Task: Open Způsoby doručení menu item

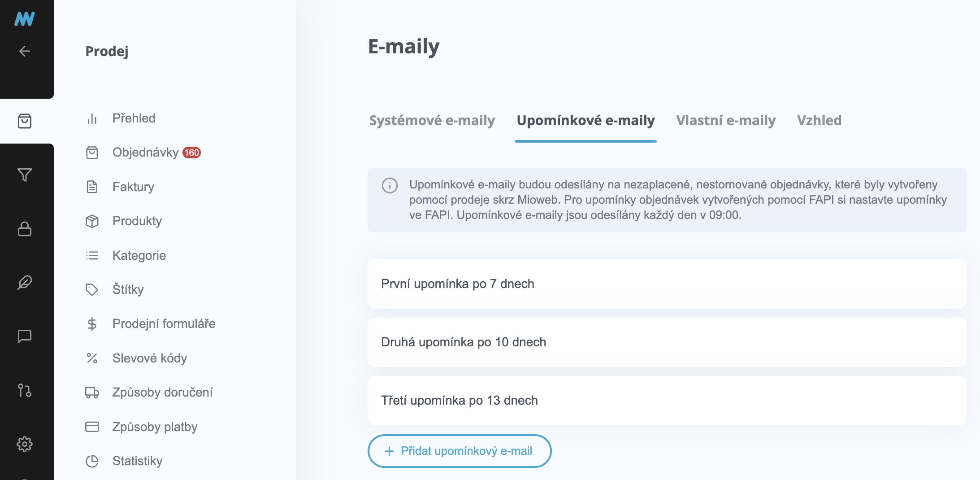Action: (162, 392)
